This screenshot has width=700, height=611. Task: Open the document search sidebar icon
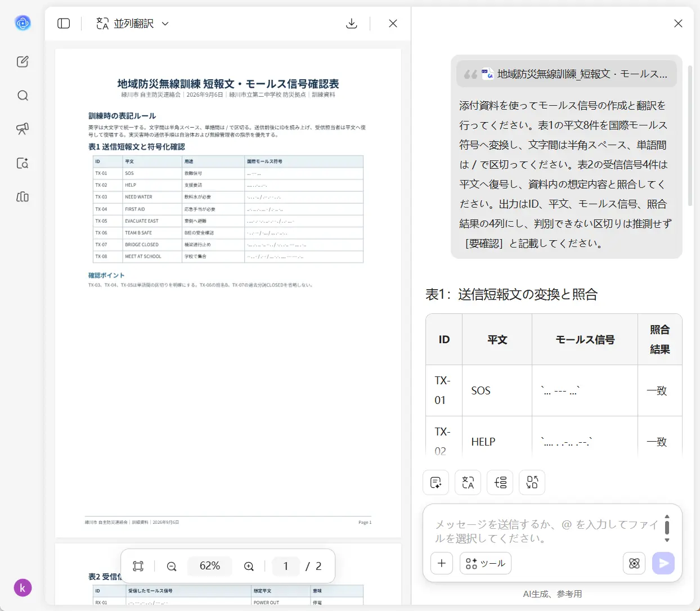(x=23, y=163)
